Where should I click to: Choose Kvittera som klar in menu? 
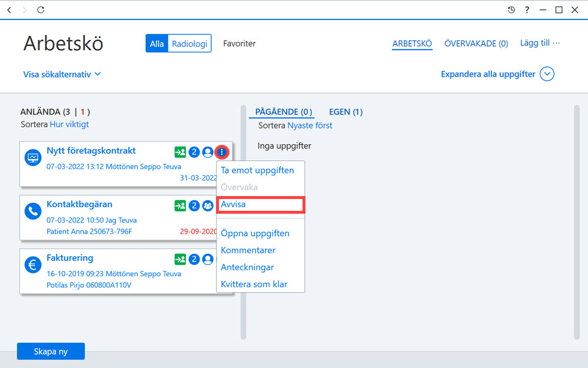coord(254,284)
